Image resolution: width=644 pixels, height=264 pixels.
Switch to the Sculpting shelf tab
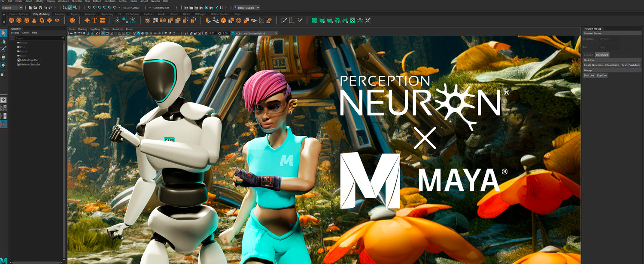(x=60, y=14)
